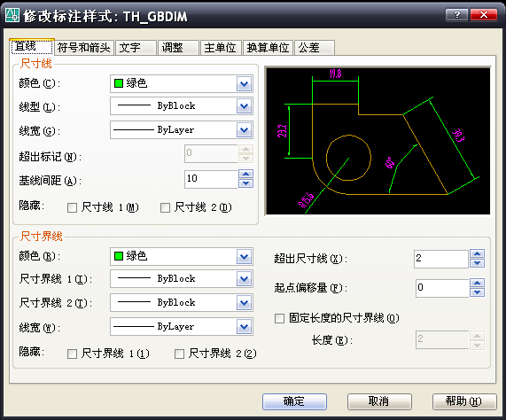Click the 超出标记 label
Image resolution: width=506 pixels, height=420 pixels.
point(51,157)
